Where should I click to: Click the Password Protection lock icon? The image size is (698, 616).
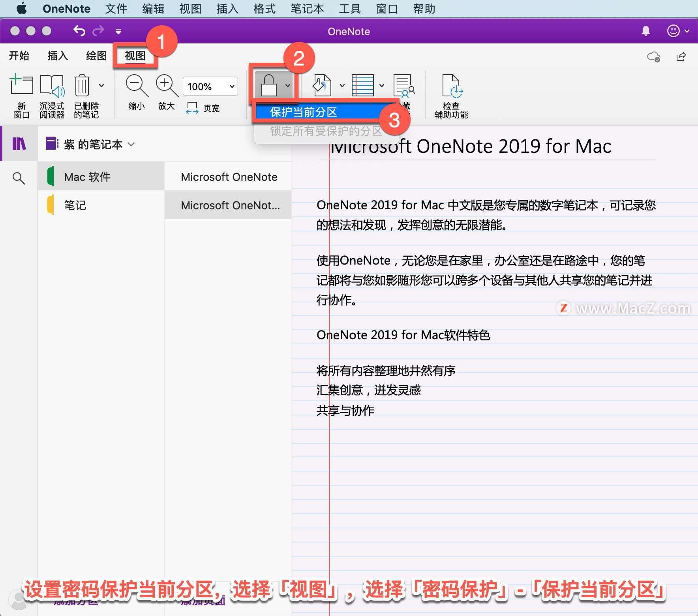pyautogui.click(x=268, y=85)
